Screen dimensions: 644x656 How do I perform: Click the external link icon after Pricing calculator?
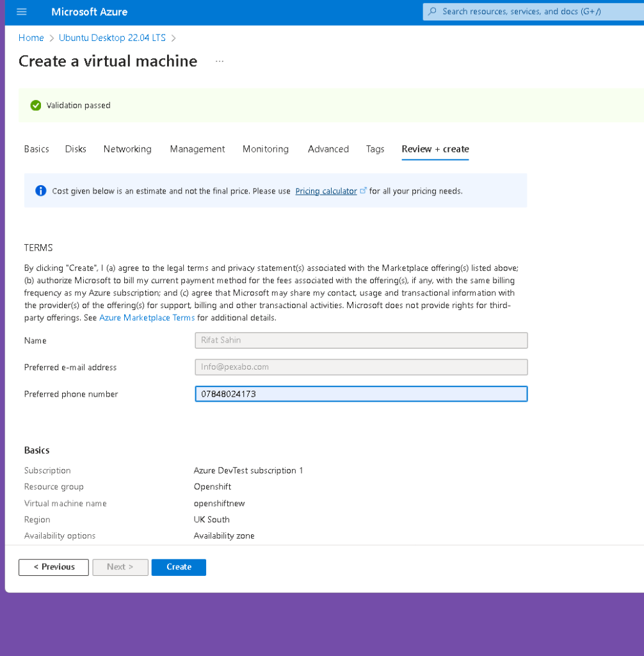click(363, 190)
